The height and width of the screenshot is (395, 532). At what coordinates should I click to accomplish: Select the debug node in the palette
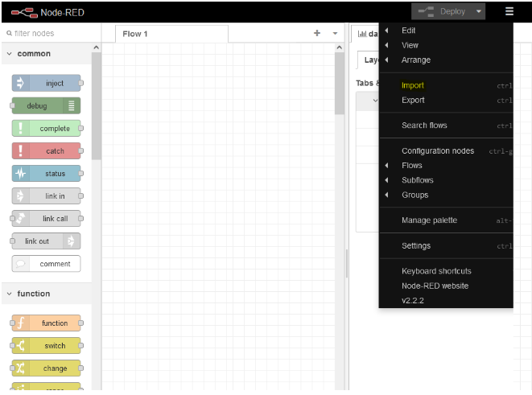(x=47, y=105)
